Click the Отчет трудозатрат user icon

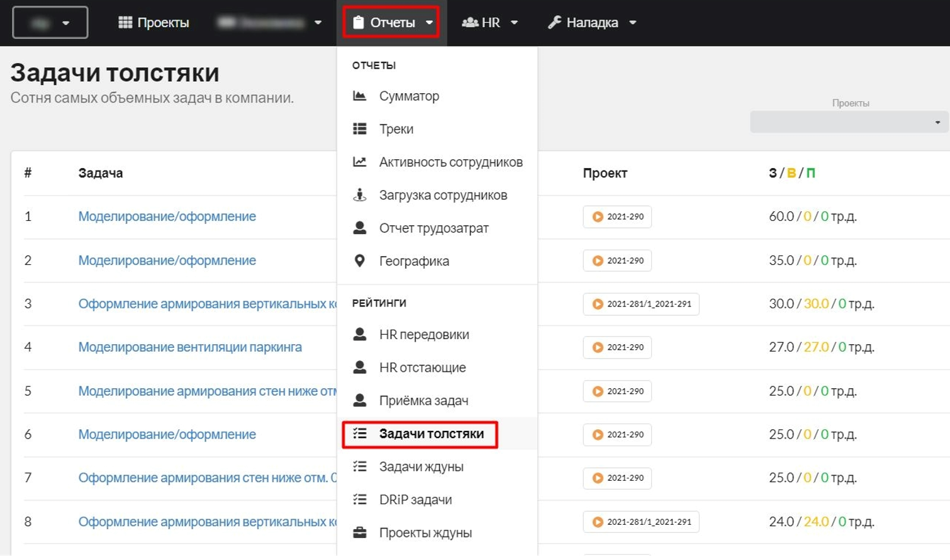click(360, 228)
